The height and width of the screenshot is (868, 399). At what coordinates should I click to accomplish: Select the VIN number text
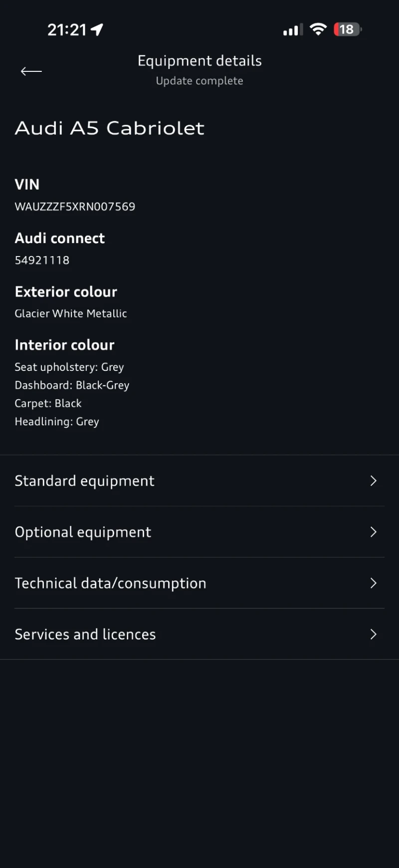coord(75,207)
